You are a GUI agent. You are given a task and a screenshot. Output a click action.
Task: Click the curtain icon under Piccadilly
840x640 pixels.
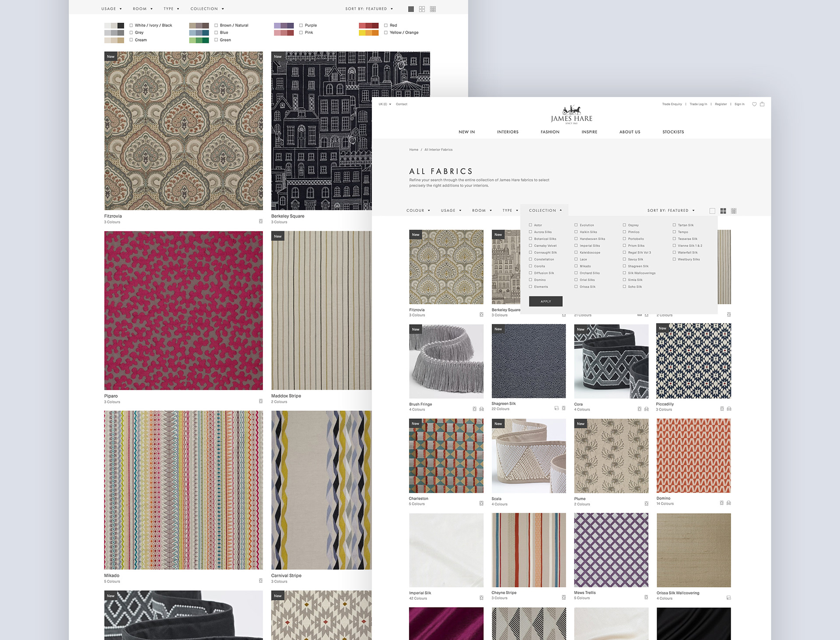tap(722, 408)
